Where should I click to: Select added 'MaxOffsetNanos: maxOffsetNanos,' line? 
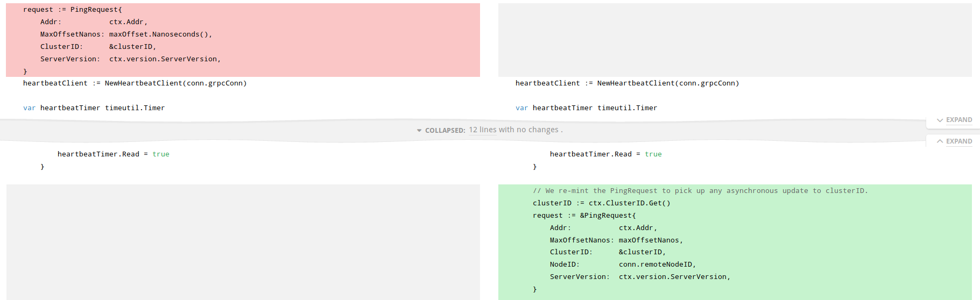(x=616, y=240)
